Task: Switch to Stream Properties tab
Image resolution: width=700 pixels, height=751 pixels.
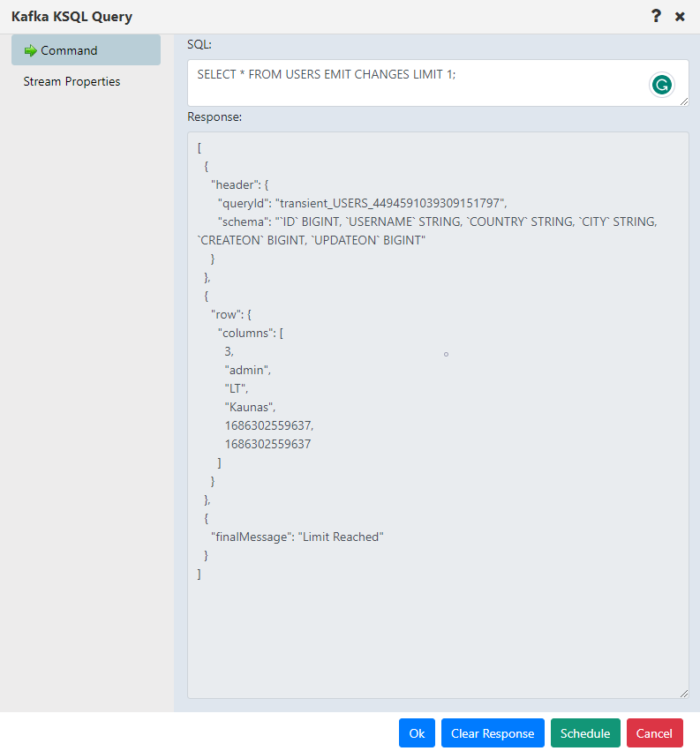Action: [72, 81]
